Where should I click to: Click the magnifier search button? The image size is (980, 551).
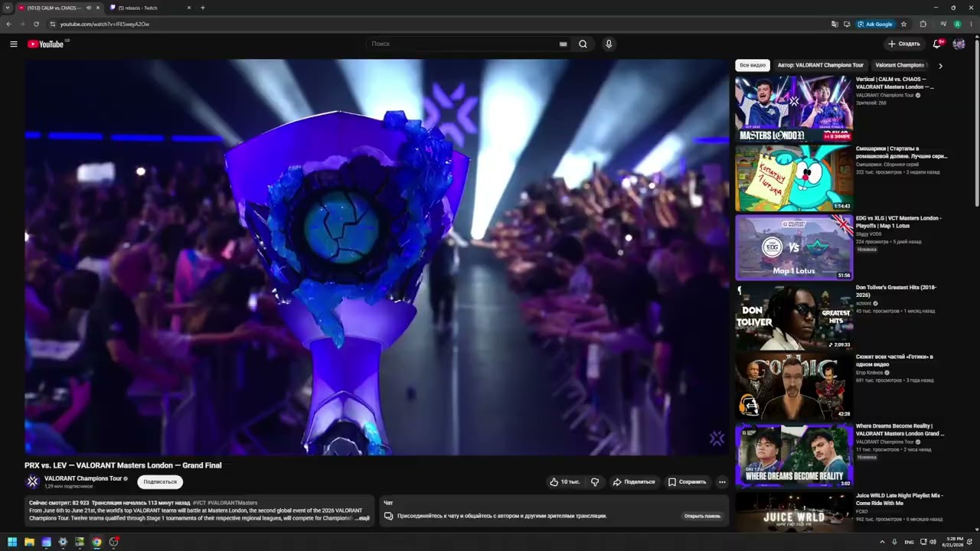[583, 44]
